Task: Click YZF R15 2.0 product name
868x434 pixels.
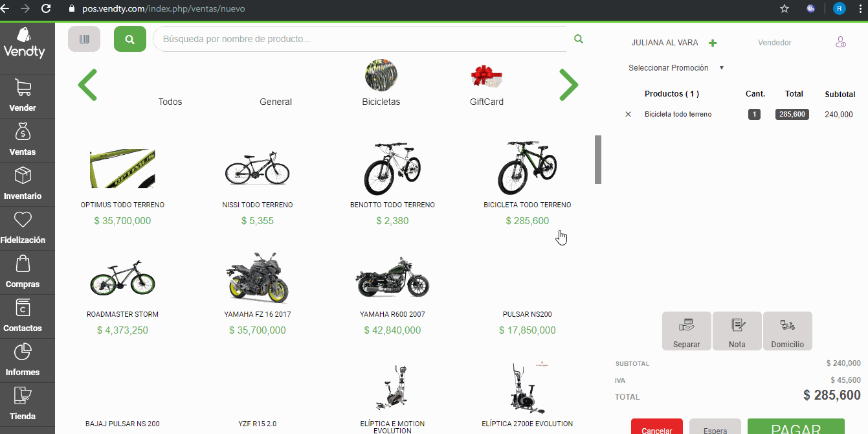Action: (x=257, y=424)
